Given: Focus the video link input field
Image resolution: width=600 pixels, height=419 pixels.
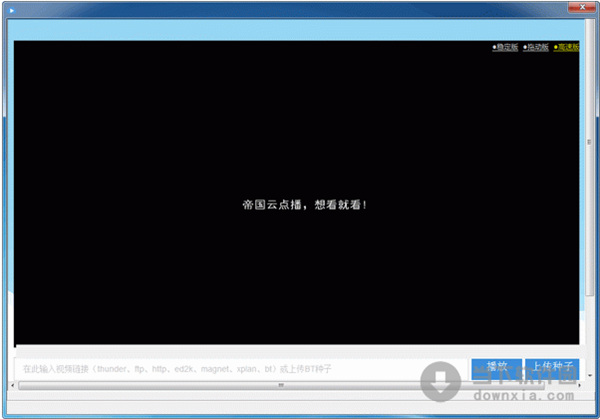Looking at the screenshot, I should tap(240, 369).
